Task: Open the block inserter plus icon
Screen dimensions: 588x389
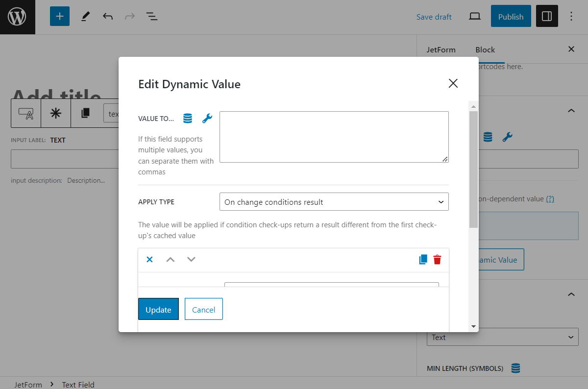Action: point(59,16)
